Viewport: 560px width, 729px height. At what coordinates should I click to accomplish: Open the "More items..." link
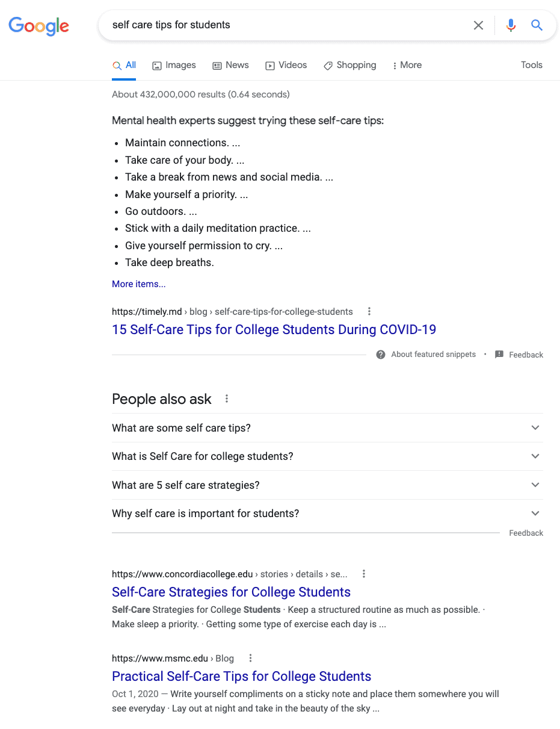139,284
